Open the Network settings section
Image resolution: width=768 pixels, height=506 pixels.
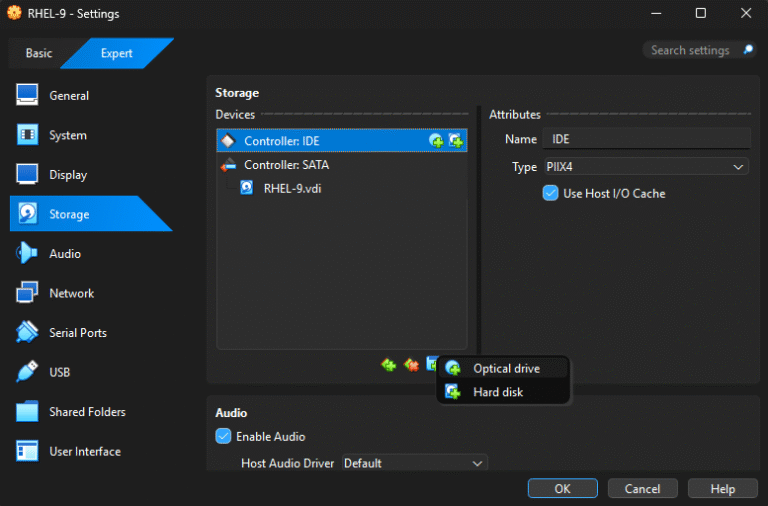[71, 293]
